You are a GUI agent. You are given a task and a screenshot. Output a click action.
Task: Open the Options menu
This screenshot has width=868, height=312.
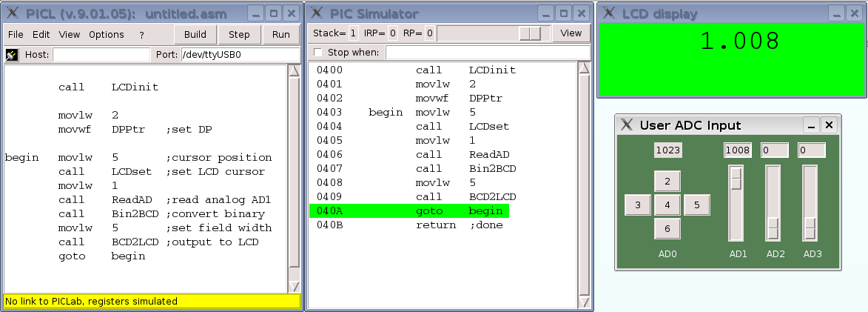tap(107, 35)
